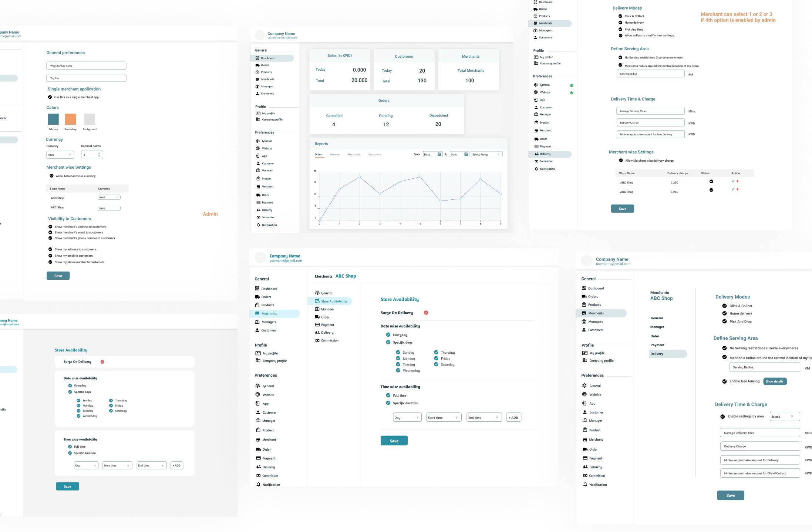
Task: Open the Jaleeb area settings dropdown
Action: coord(784,416)
